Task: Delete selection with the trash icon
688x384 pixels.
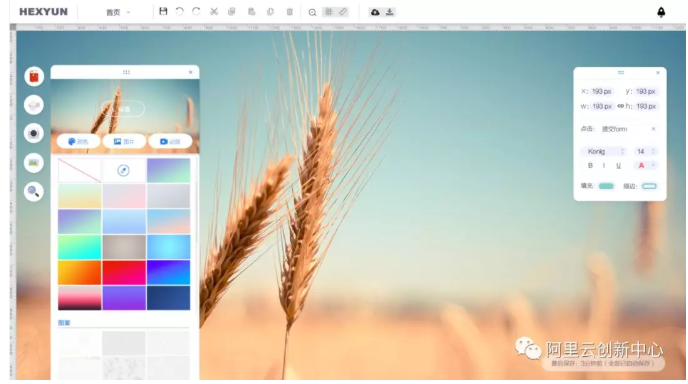Action: [290, 12]
